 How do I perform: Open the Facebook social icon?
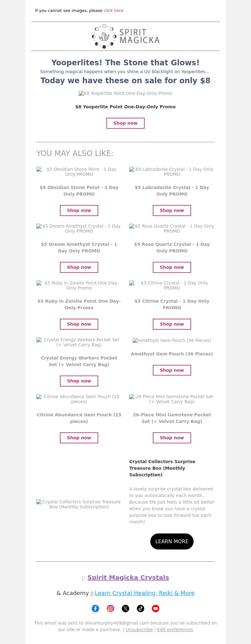[95, 609]
